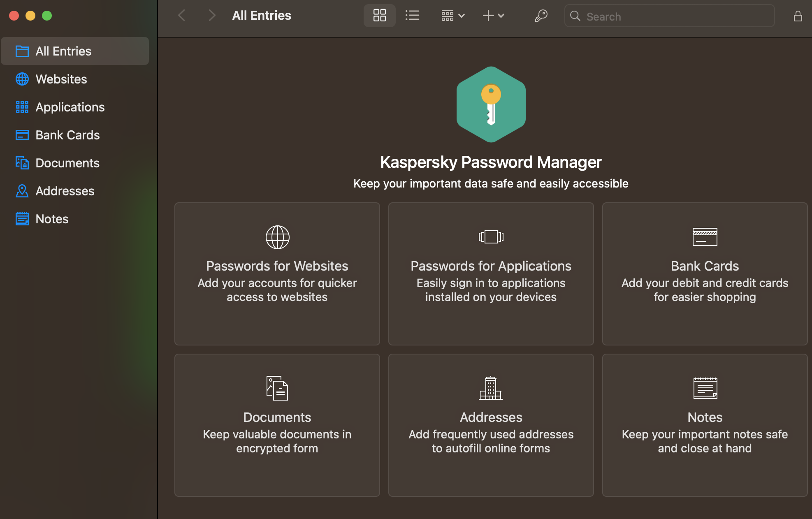Click the building icon on Addresses tile
The width and height of the screenshot is (812, 519).
(491, 388)
